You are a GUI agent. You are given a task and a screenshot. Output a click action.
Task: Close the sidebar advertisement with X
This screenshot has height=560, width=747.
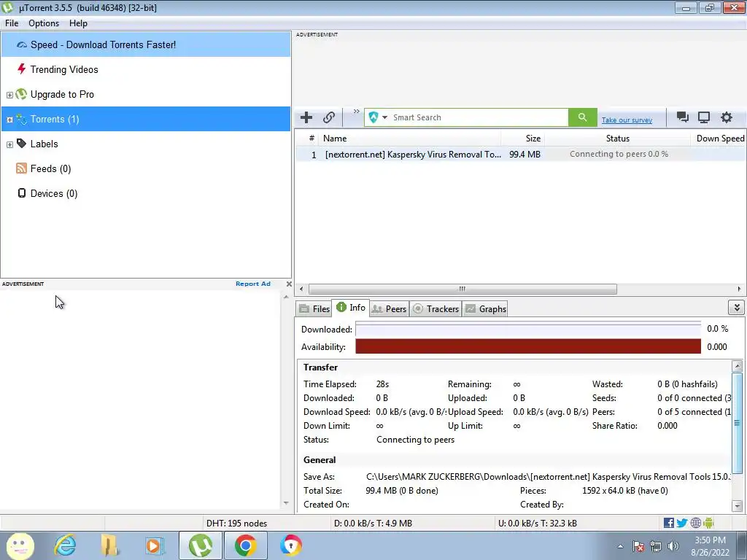point(289,284)
